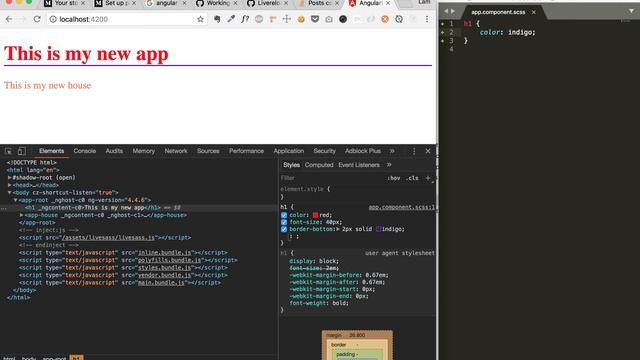Click the red color swatch in Styles
Viewport: 640px width, 360px height.
click(315, 215)
